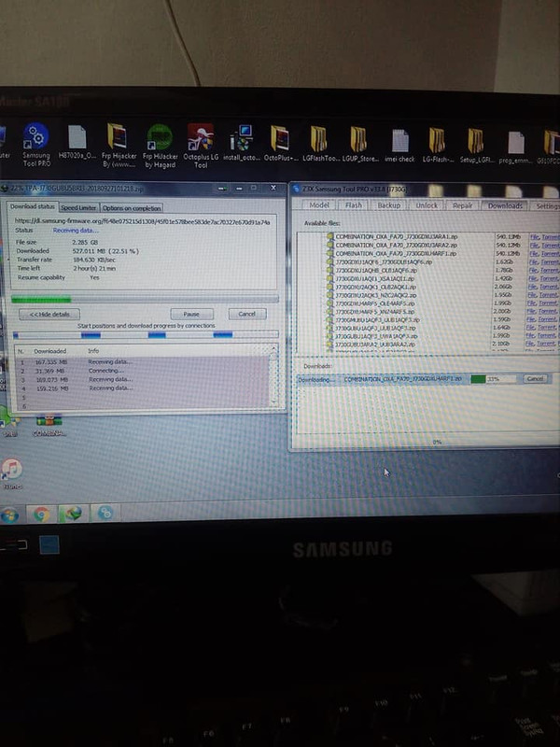Viewport: 560px width, 747px height.
Task: Open Options on completion tab
Action: (132, 208)
